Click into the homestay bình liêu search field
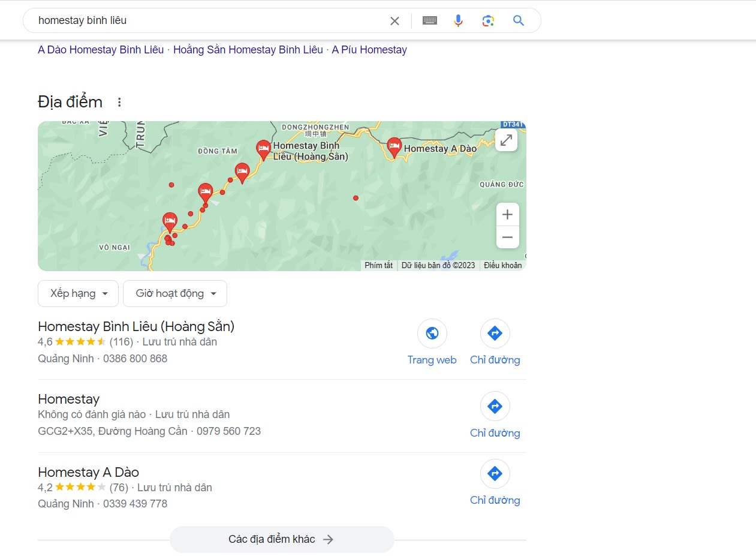The width and height of the screenshot is (756, 556). [x=204, y=21]
